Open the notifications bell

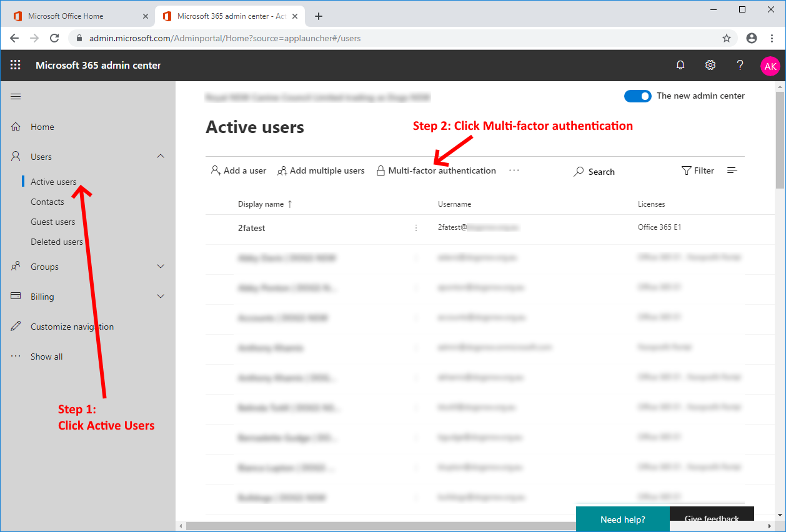click(x=680, y=65)
